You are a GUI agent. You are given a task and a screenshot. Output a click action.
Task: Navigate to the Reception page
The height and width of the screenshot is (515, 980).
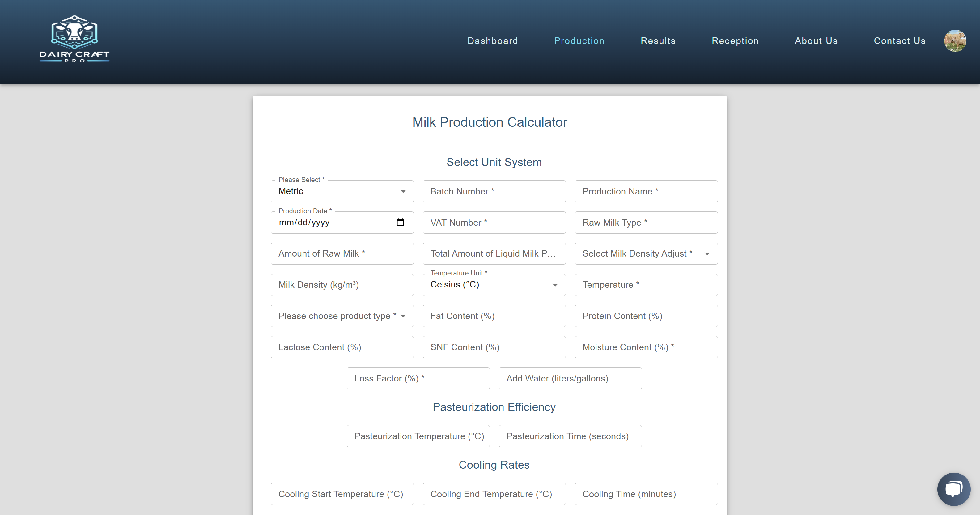point(735,41)
